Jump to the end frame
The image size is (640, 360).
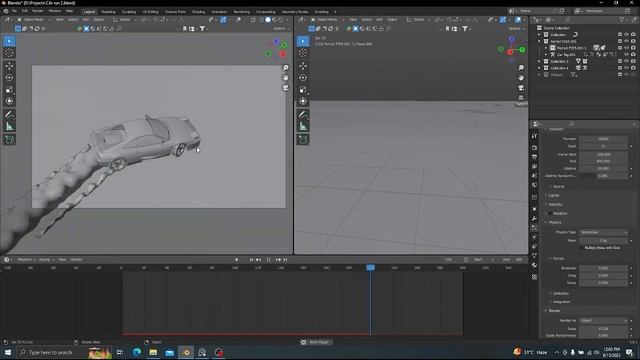(285, 260)
